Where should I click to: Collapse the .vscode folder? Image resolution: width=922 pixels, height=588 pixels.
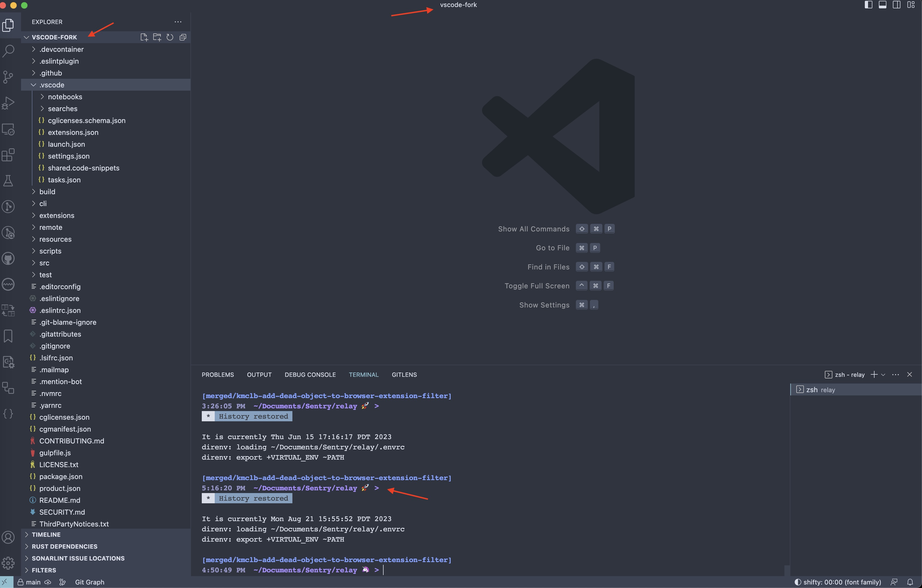[x=52, y=85]
